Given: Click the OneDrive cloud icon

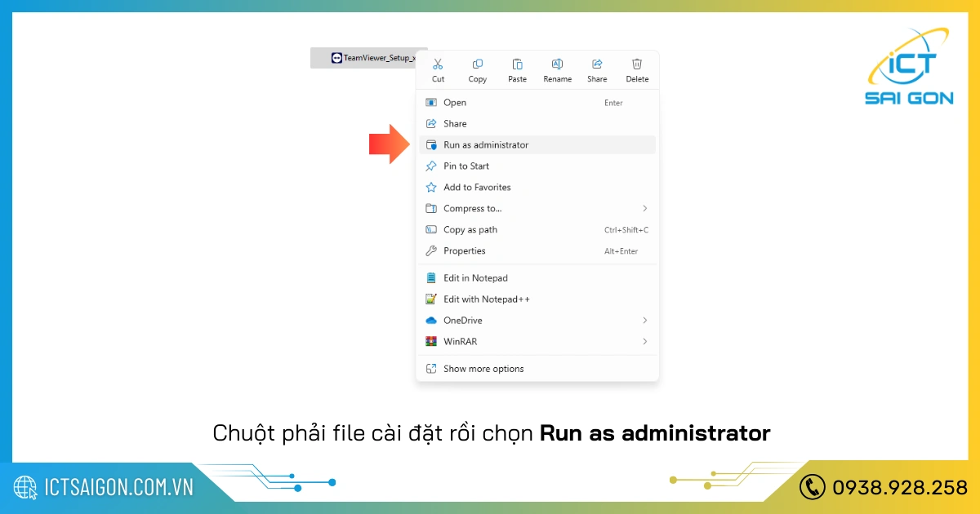Looking at the screenshot, I should 431,321.
